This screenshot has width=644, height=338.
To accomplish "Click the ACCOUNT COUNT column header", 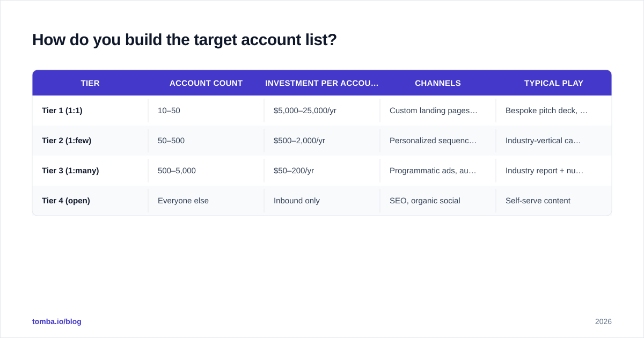I will coord(206,83).
